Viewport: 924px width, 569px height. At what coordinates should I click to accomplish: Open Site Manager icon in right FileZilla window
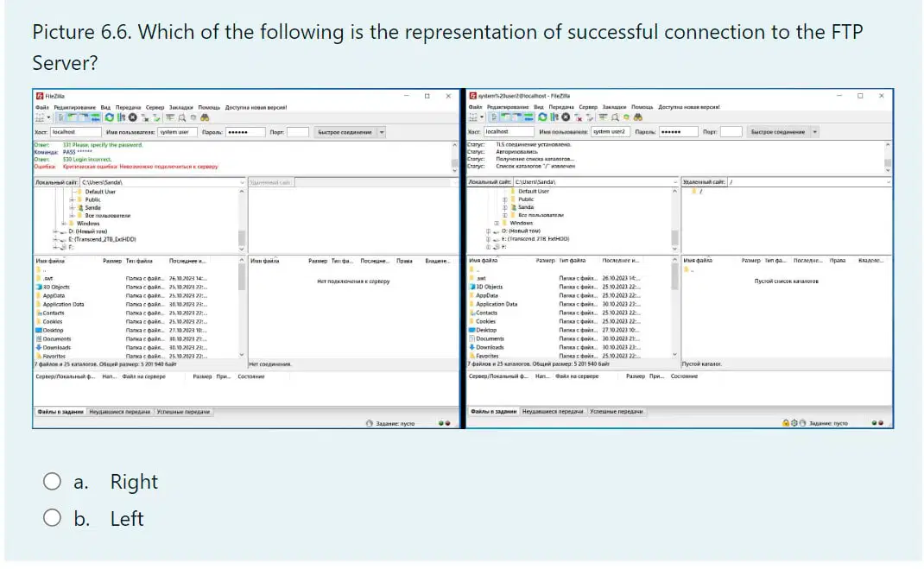(473, 117)
